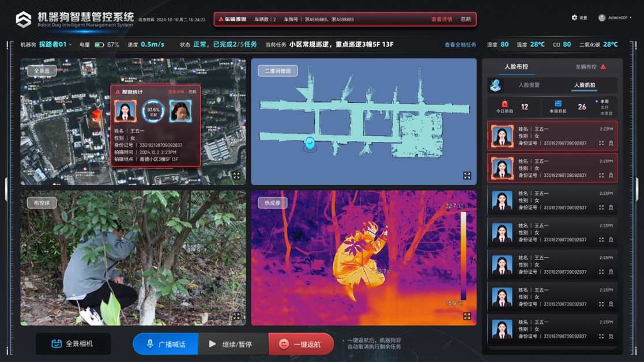This screenshot has width=644, height=362.
Task: Expand the 全景图 map to fullscreen
Action: point(236,176)
